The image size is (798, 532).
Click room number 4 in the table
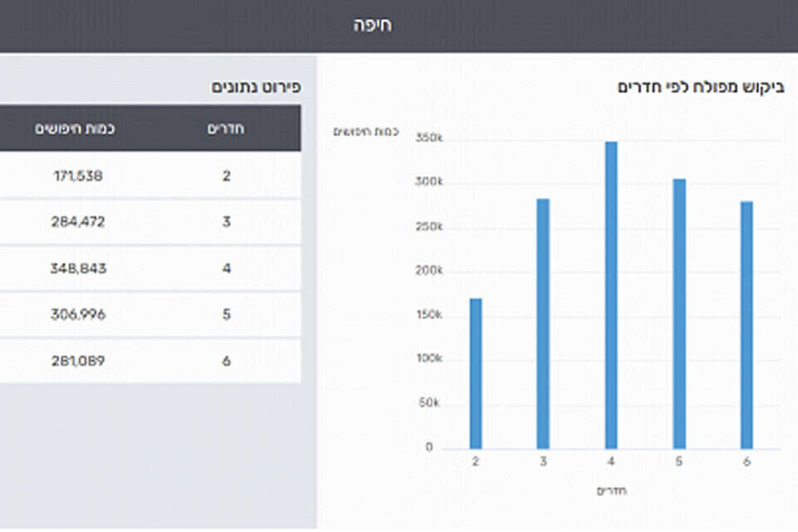click(226, 268)
